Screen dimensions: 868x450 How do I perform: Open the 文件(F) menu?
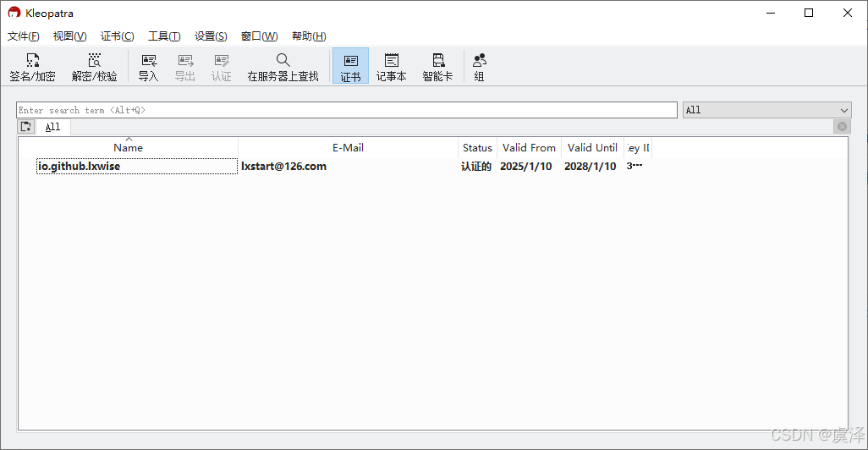pos(23,36)
